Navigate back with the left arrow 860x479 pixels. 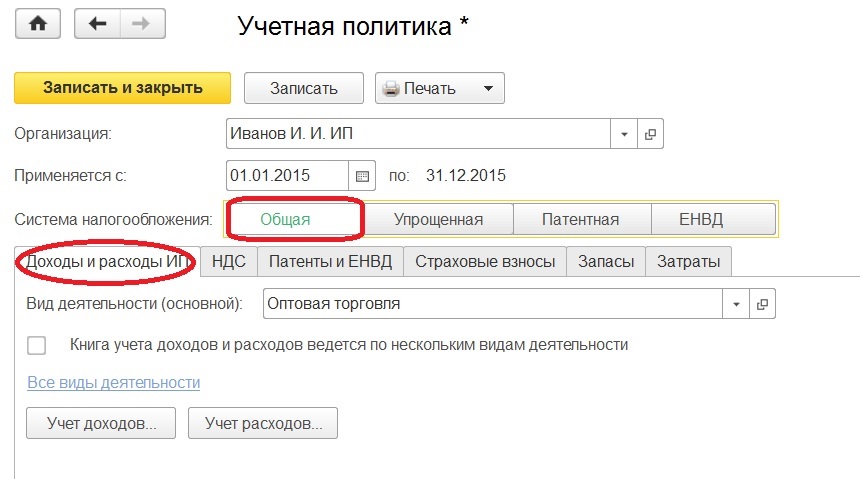[97, 24]
